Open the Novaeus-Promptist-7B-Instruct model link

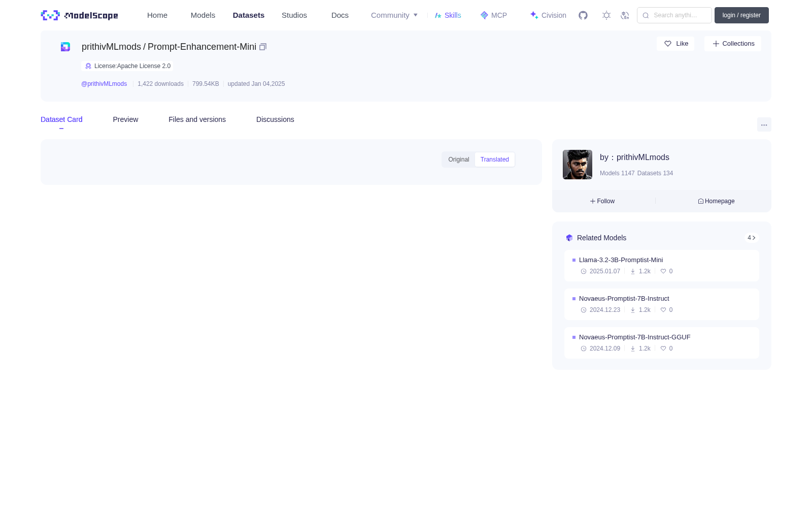tap(624, 299)
